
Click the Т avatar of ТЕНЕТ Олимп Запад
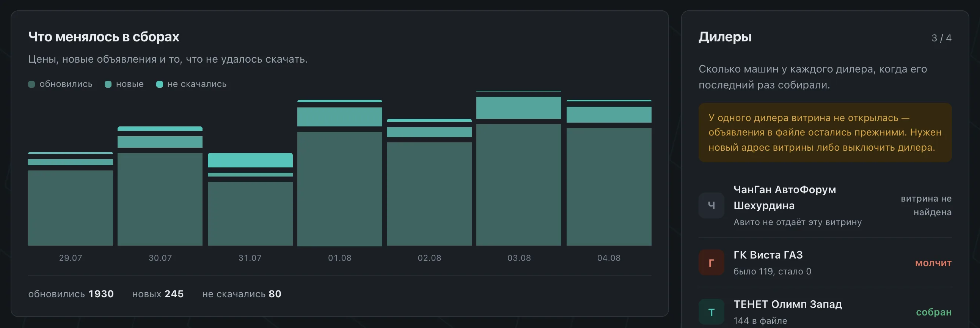click(711, 312)
